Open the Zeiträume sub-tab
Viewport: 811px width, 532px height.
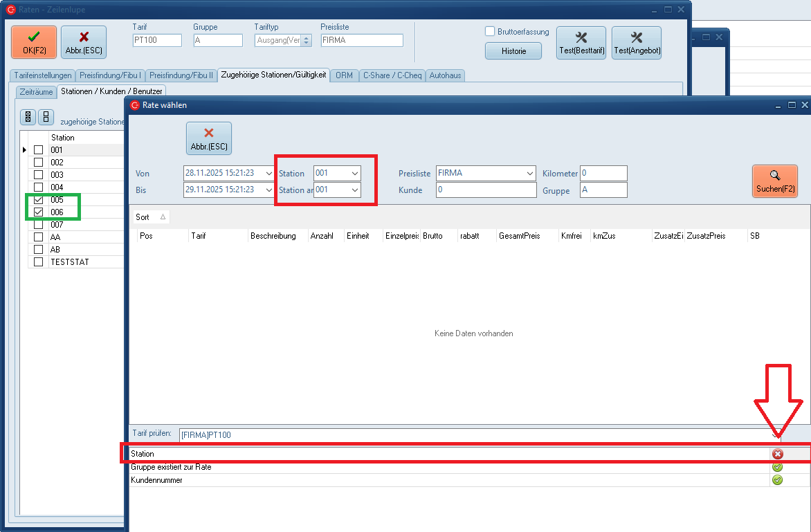click(36, 91)
